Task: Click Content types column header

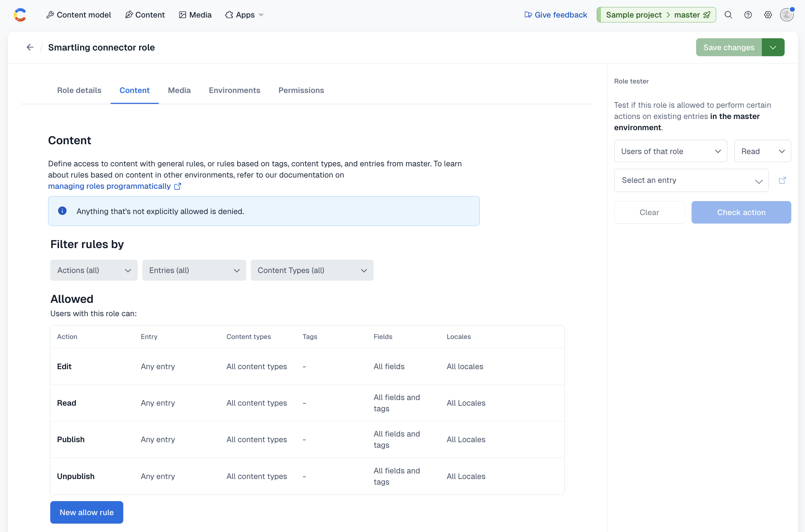Action: click(249, 337)
